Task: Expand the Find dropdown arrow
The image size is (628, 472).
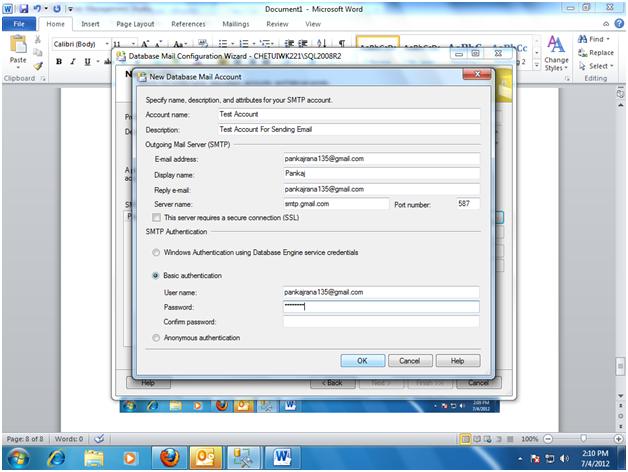Action: (608, 39)
